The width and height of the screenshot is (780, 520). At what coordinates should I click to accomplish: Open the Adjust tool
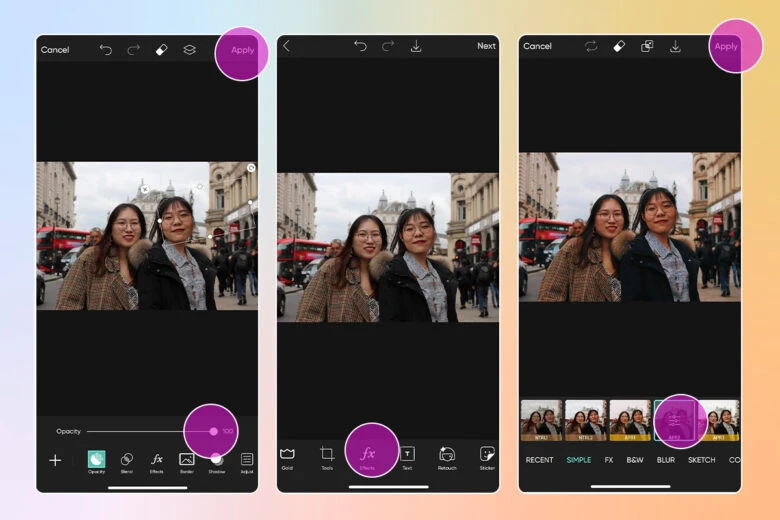click(x=247, y=460)
